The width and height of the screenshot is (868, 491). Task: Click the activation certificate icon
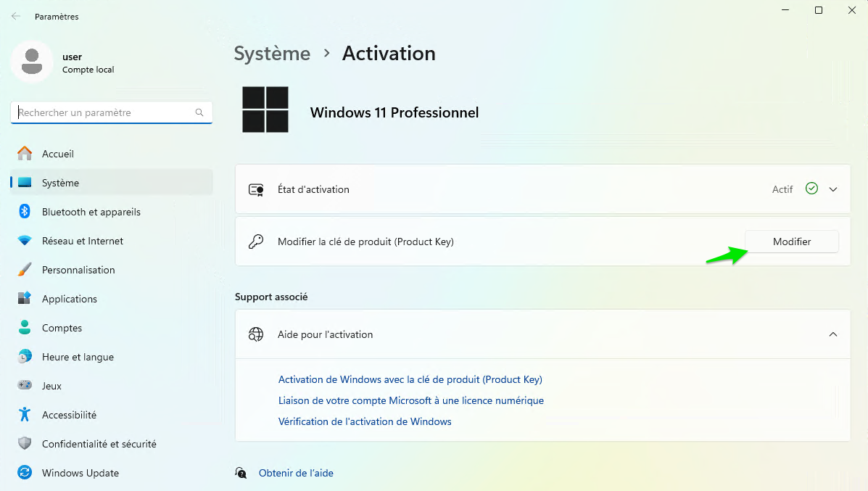pyautogui.click(x=256, y=190)
